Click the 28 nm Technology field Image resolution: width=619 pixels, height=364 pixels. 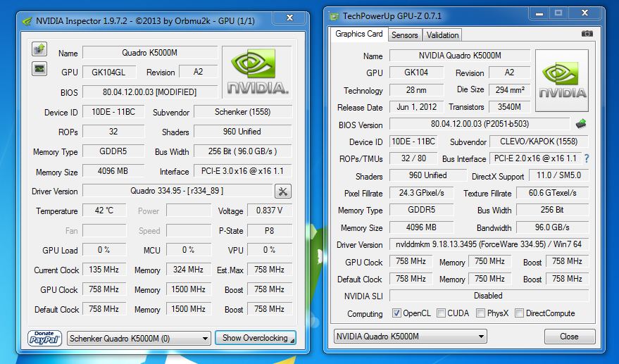coord(416,90)
